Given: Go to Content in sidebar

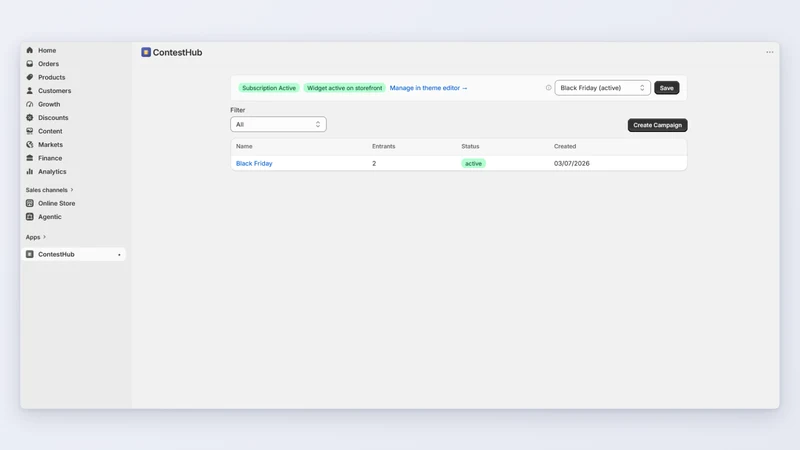Looking at the screenshot, I should pos(50,131).
